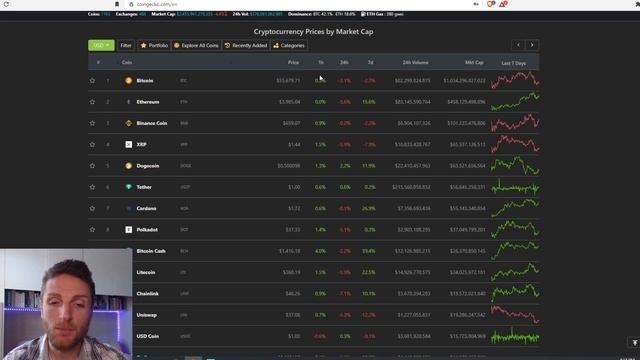This screenshot has height=360, width=640.
Task: Click the Brave shield icon
Action: 490,4
